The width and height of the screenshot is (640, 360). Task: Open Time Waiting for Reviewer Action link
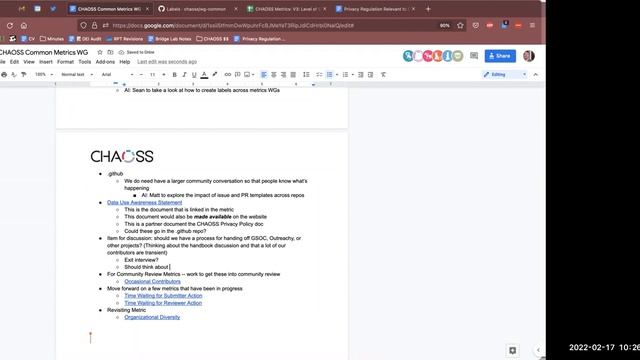click(163, 303)
